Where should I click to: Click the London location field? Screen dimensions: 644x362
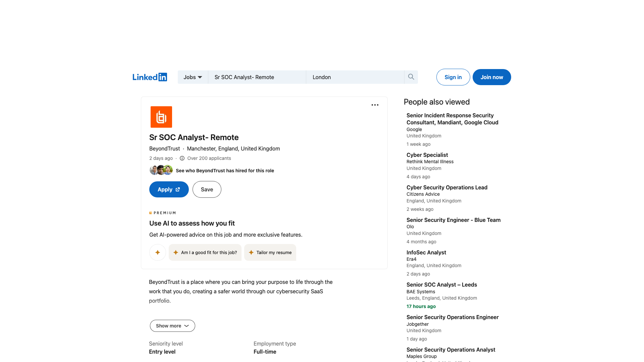pyautogui.click(x=355, y=77)
